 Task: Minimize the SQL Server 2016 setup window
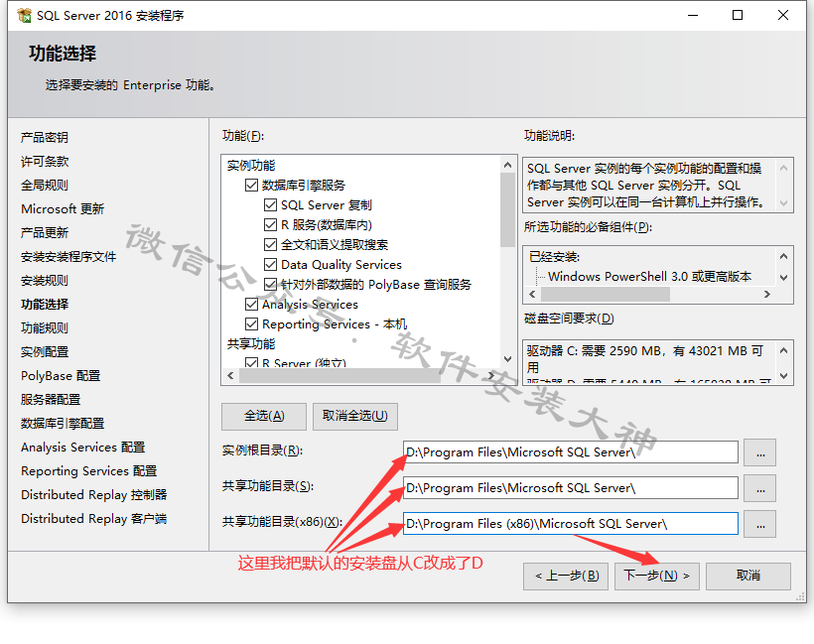(693, 16)
